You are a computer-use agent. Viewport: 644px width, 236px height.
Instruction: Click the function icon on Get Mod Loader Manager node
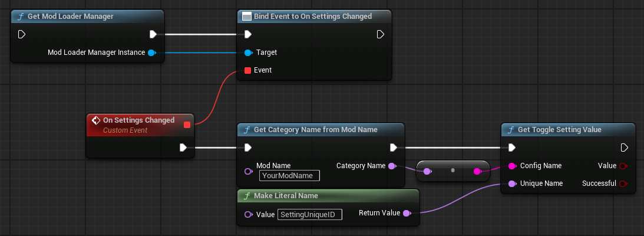point(21,17)
